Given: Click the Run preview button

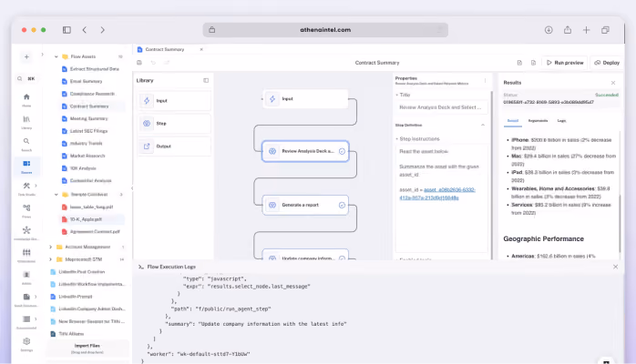Looking at the screenshot, I should click(x=565, y=63).
